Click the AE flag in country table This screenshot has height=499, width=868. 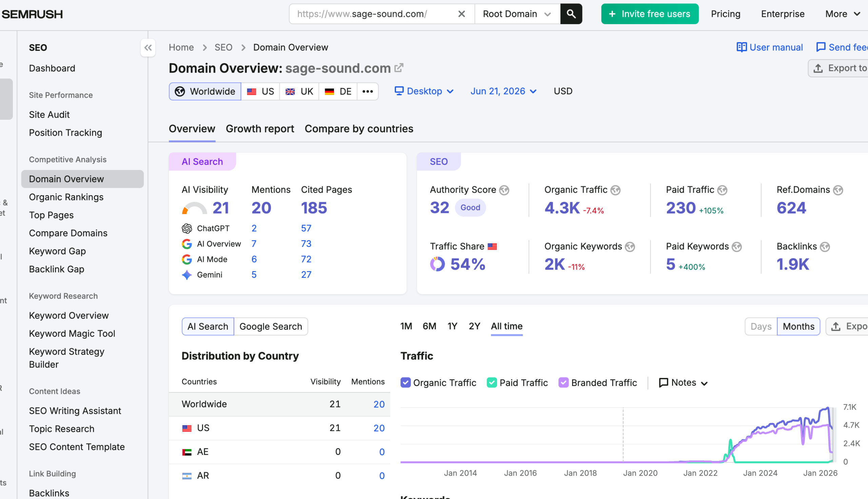[187, 453]
